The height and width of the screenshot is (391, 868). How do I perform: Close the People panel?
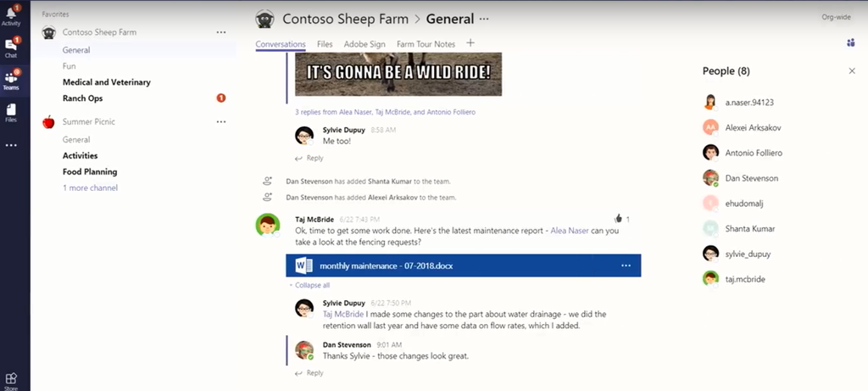[852, 71]
